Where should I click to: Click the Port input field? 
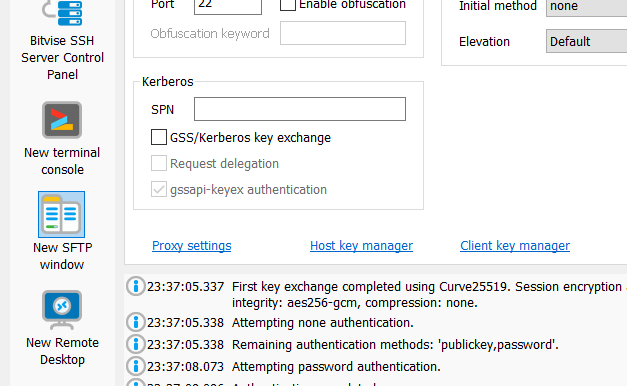228,6
